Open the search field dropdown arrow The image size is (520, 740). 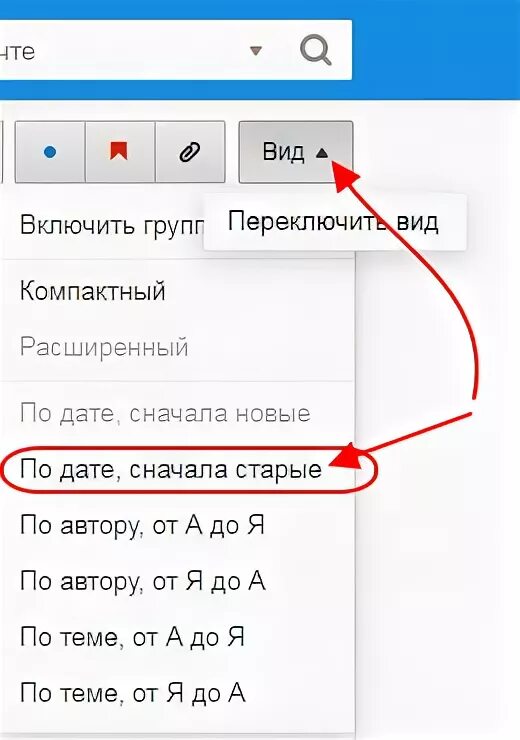pyautogui.click(x=255, y=50)
